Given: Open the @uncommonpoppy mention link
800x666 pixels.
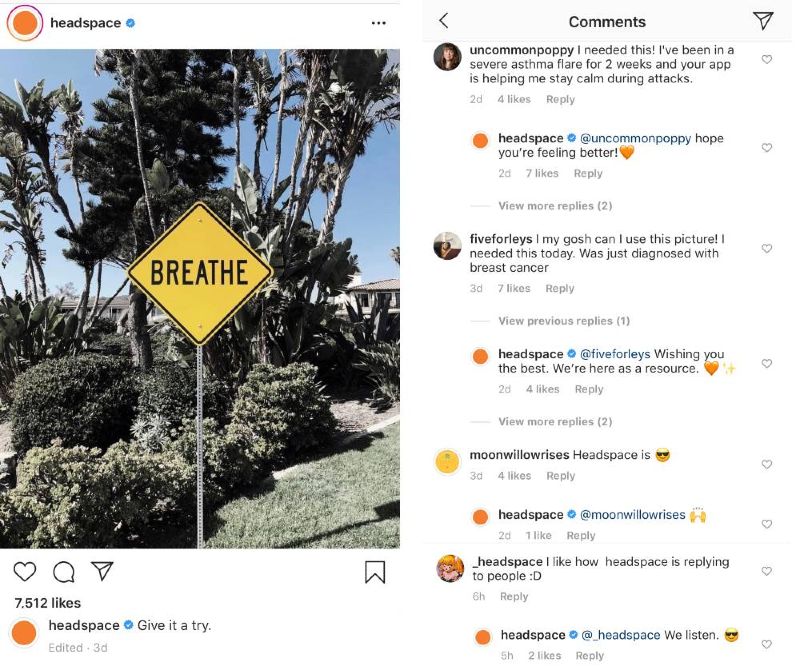Looking at the screenshot, I should click(x=636, y=138).
